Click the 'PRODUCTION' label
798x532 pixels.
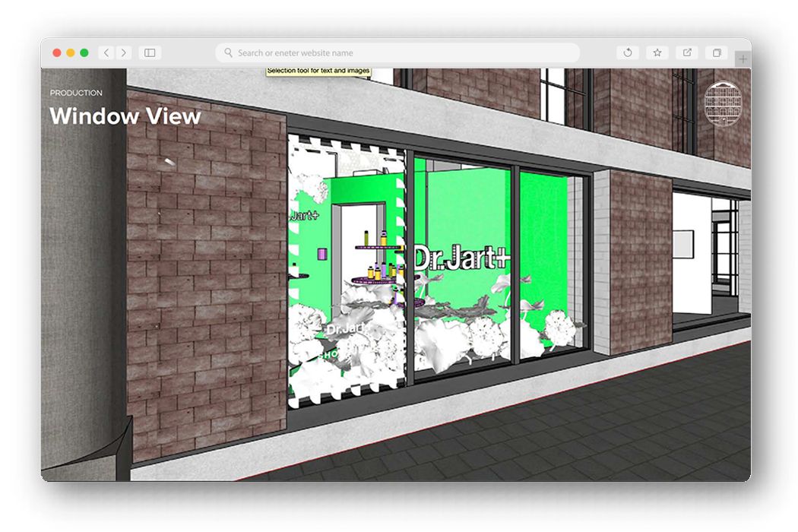click(x=76, y=93)
